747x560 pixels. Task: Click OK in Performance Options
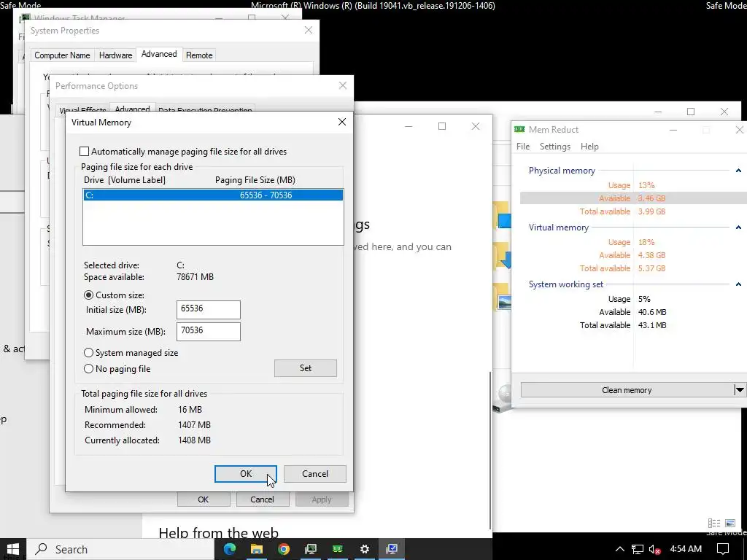click(x=204, y=499)
